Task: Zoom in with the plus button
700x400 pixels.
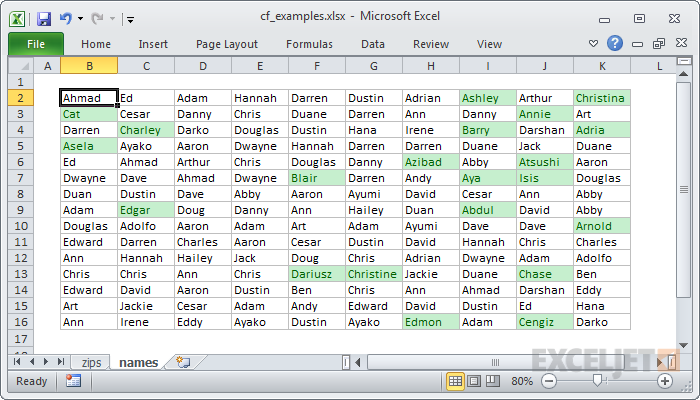Action: [x=665, y=381]
